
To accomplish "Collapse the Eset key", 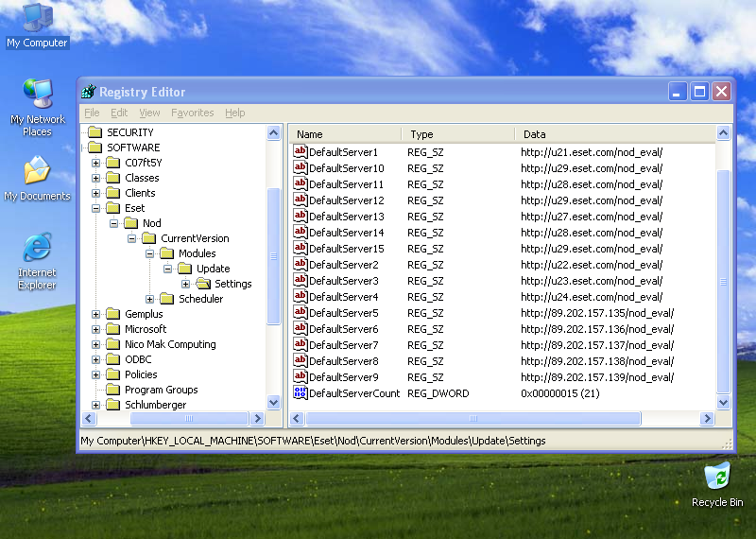I will (96, 208).
